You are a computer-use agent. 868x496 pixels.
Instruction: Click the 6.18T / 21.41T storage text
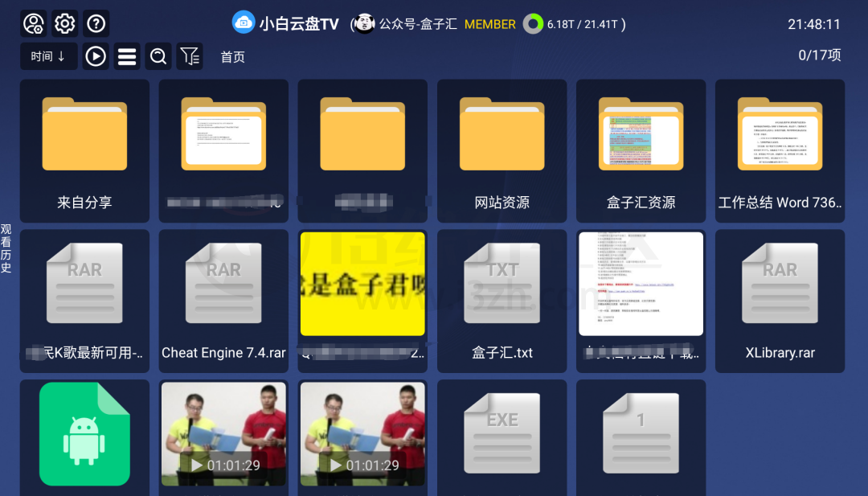click(583, 24)
